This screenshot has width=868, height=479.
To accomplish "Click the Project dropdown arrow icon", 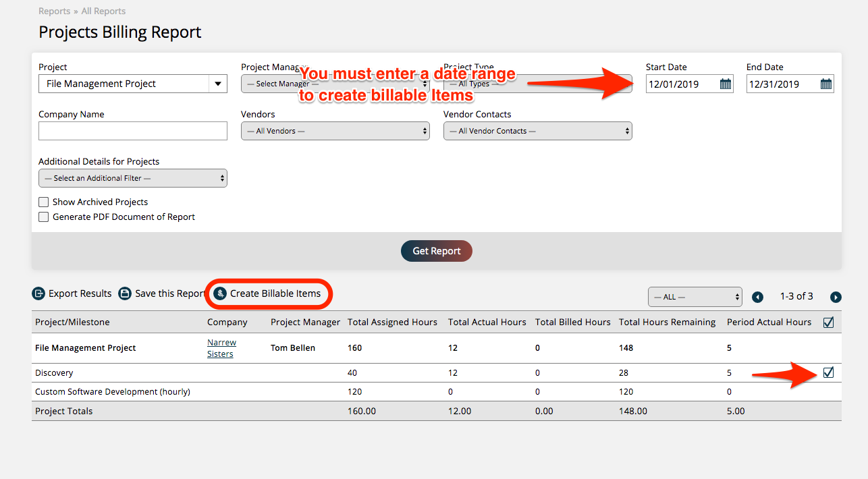I will pos(218,84).
